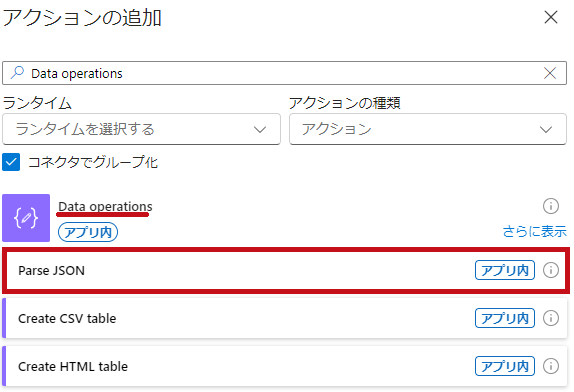Clear the search box text

tap(550, 73)
